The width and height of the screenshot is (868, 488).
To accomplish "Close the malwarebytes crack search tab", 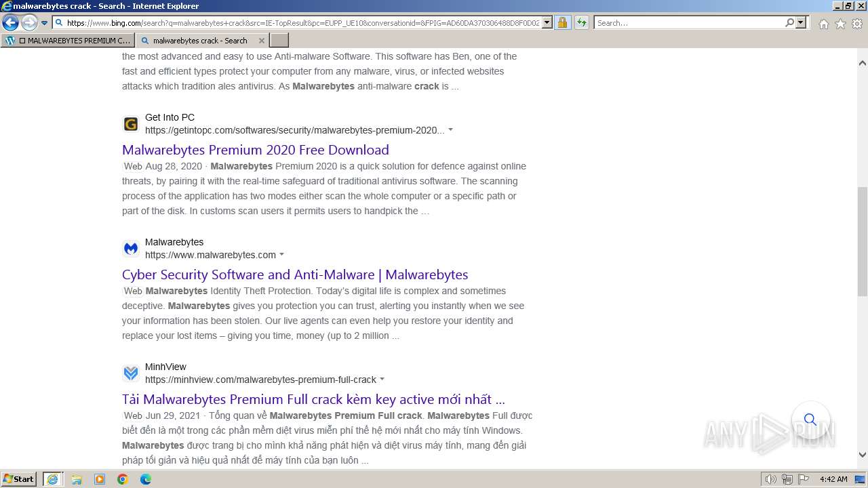I will [x=262, y=40].
